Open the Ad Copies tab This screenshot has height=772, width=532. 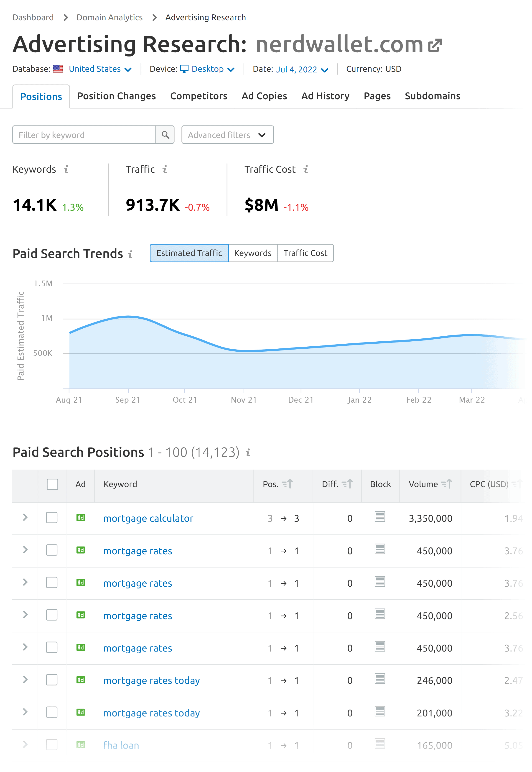tap(264, 96)
